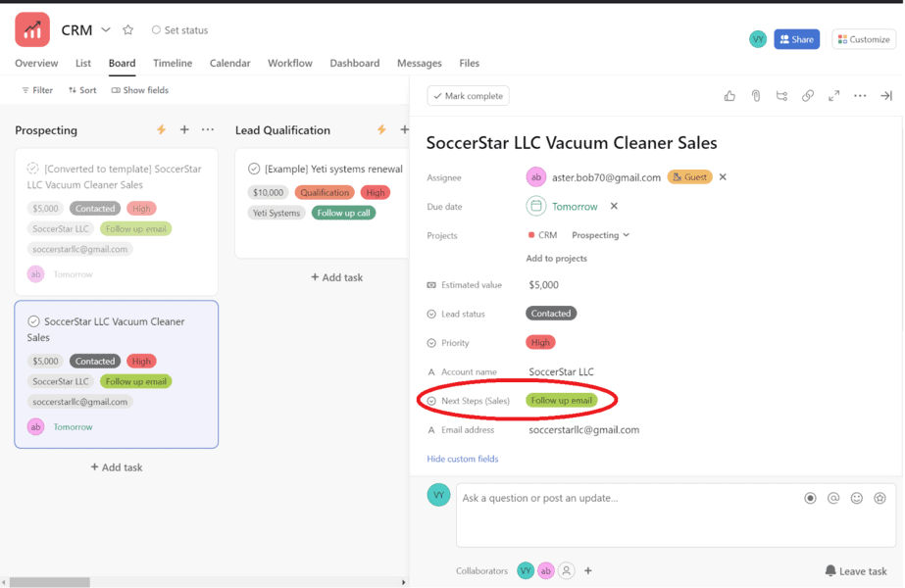Copy the task link with the chain icon

click(806, 95)
